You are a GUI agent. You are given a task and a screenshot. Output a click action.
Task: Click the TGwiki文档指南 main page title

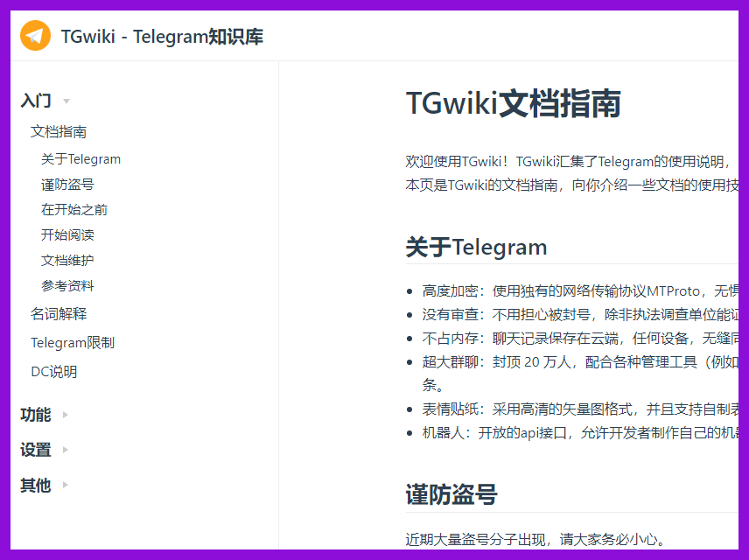(514, 103)
